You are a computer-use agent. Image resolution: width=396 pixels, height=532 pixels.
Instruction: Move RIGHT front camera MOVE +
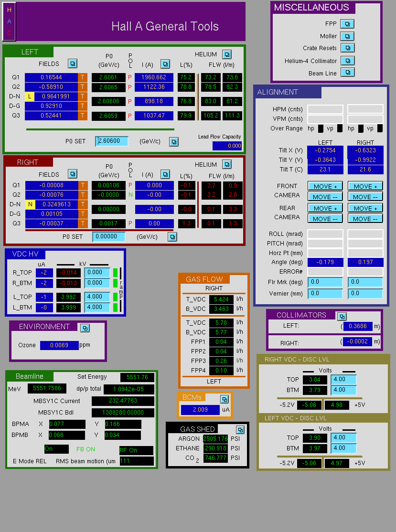tap(365, 186)
